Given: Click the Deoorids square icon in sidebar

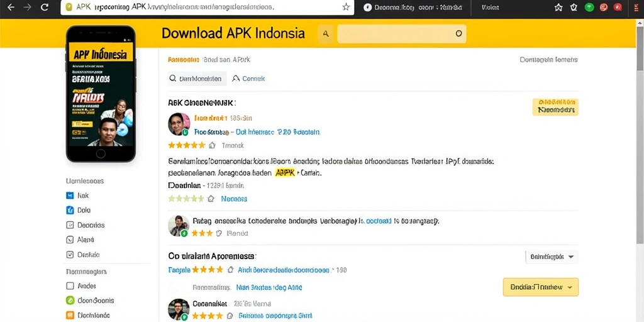Looking at the screenshot, I should (x=70, y=225).
